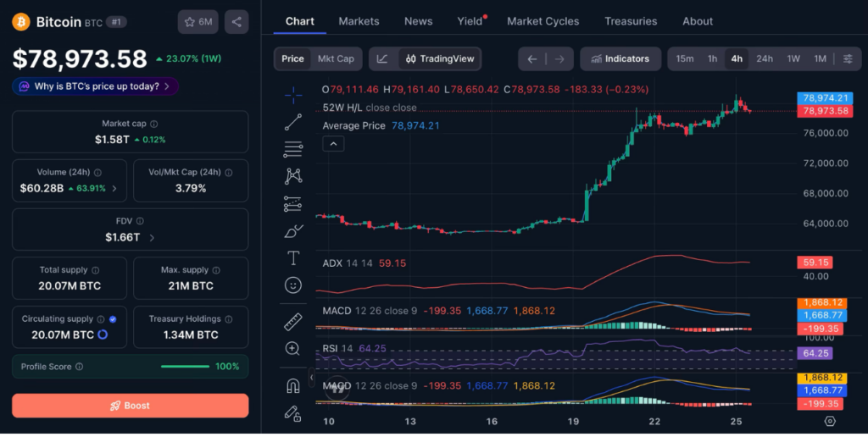Click the RSI 14 indicator label

coord(337,348)
